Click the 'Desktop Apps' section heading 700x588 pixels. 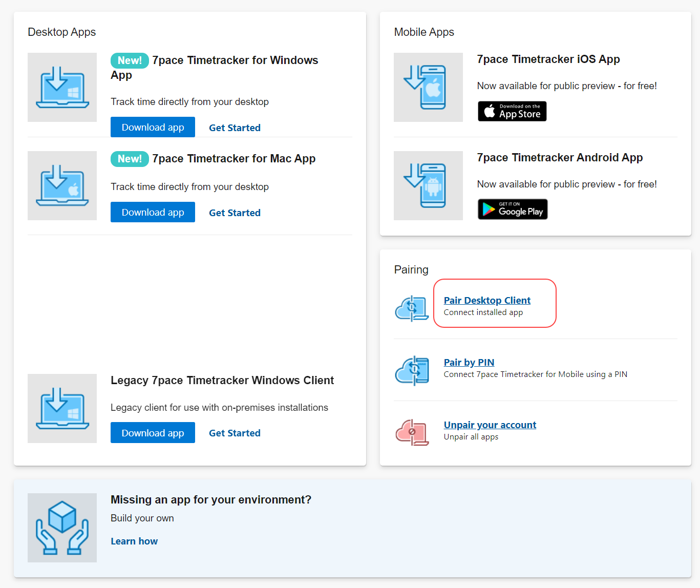coord(61,32)
